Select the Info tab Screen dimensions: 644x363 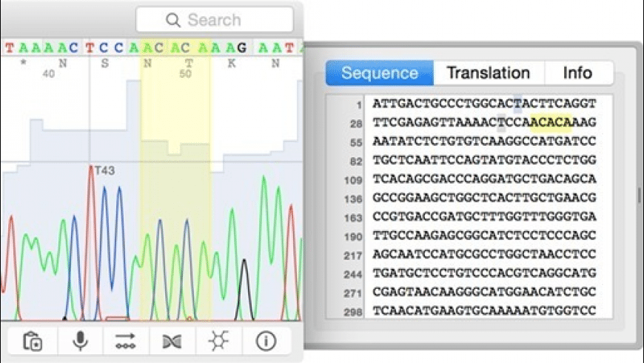[x=577, y=73]
